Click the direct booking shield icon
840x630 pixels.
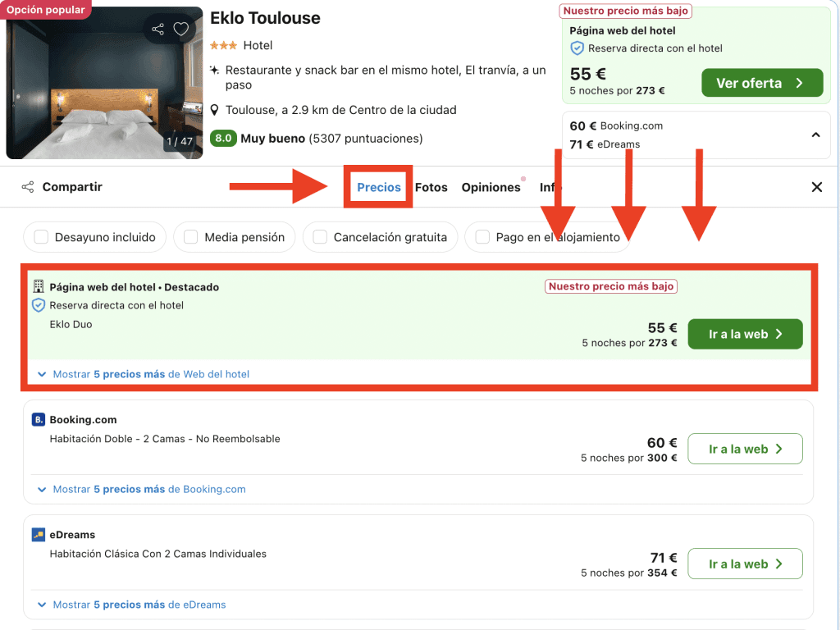[x=38, y=305]
